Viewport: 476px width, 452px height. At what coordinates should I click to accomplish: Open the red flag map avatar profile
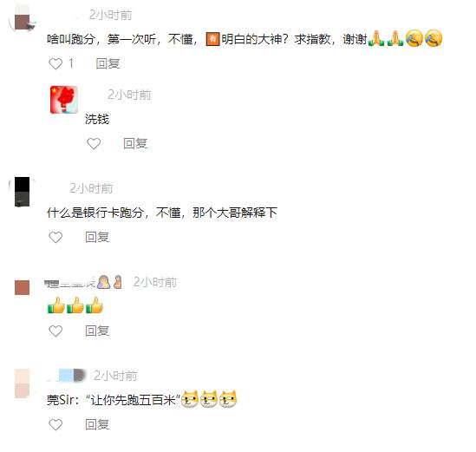pyautogui.click(x=64, y=100)
